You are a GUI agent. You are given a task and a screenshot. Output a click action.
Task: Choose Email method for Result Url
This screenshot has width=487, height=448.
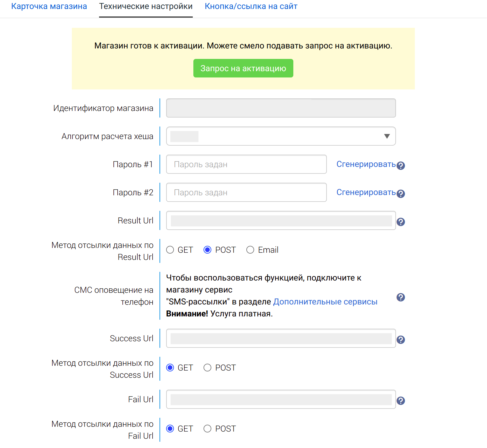coord(250,250)
